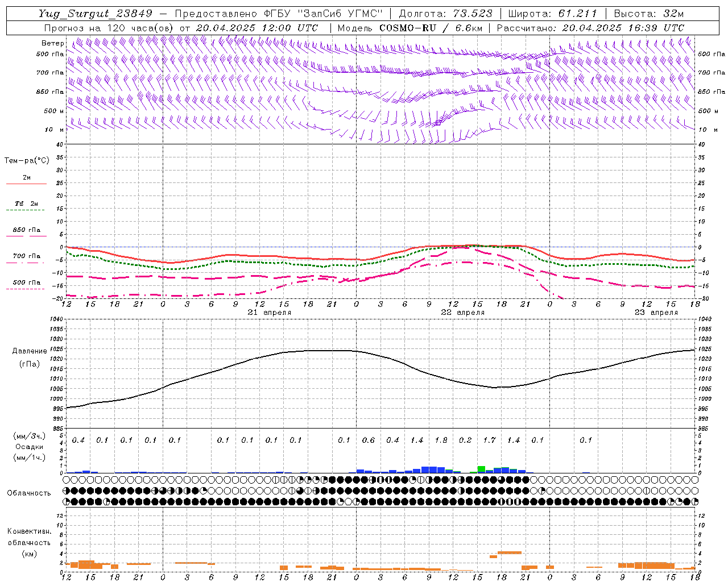Click the "(км)" unit label under convective cloud
Screen dimensions: 728x582
[x=30, y=553]
